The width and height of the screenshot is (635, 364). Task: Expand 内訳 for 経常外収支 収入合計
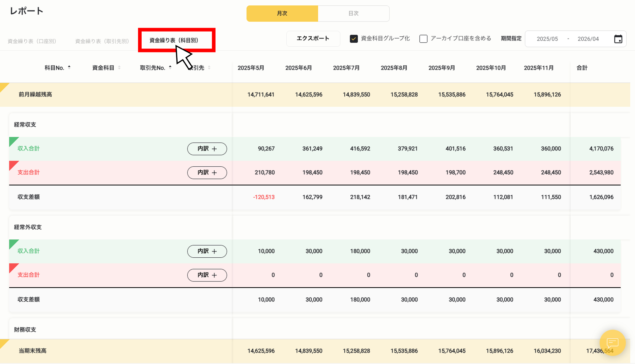207,251
